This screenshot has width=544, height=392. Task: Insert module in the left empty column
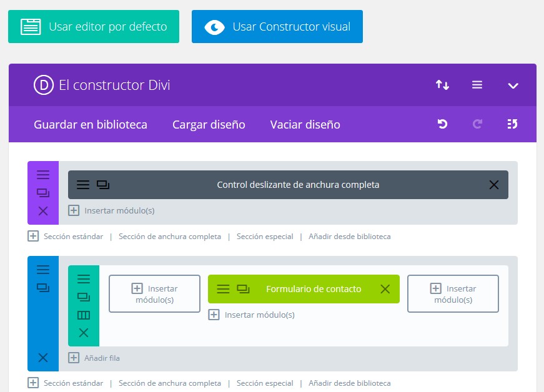click(x=154, y=294)
